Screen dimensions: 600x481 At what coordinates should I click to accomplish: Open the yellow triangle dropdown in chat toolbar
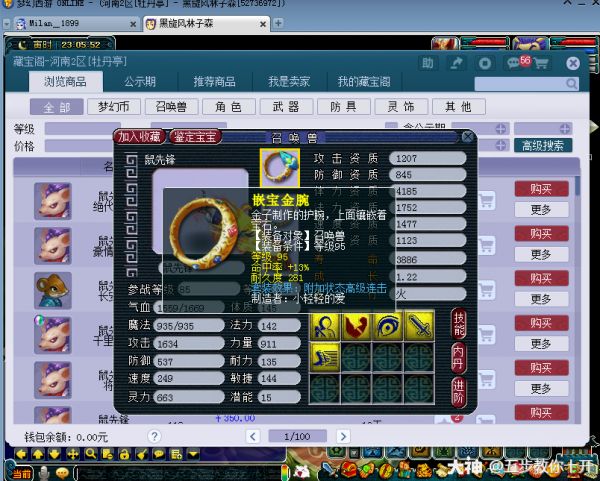click(x=193, y=454)
